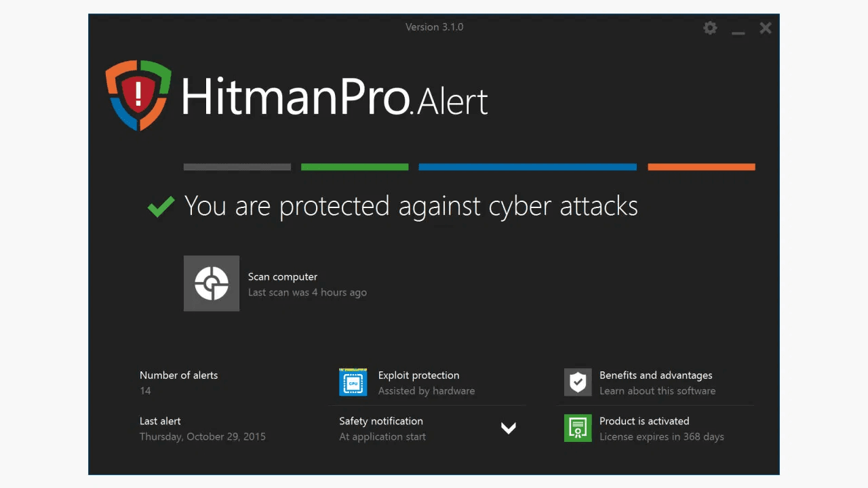The width and height of the screenshot is (868, 488).
Task: Click the HitmanPro.Alert shield logo
Action: pyautogui.click(x=138, y=95)
